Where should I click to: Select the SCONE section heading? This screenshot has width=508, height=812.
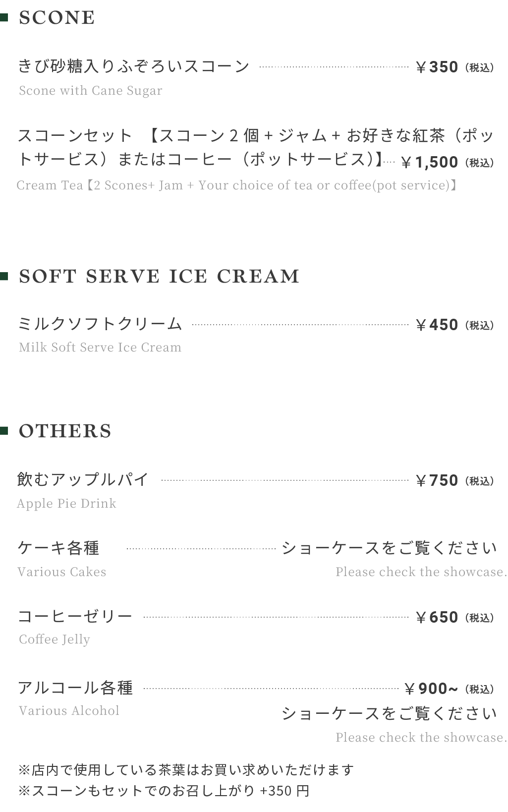coord(57,18)
